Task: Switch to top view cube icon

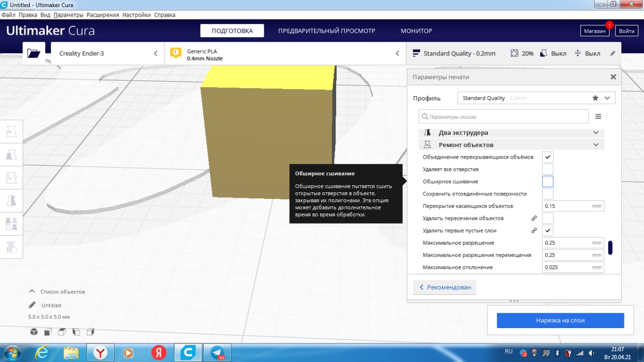Action: pyautogui.click(x=62, y=332)
